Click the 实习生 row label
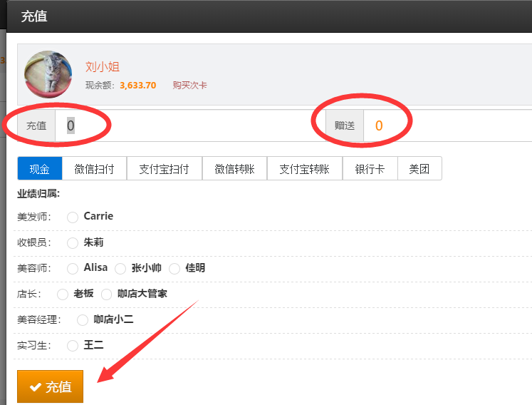 (34, 346)
